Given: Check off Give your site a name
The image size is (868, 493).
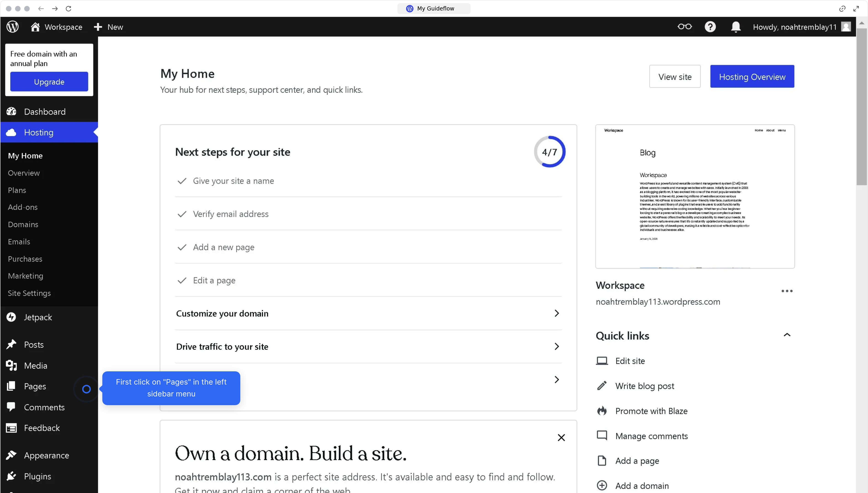Looking at the screenshot, I should coord(182,181).
